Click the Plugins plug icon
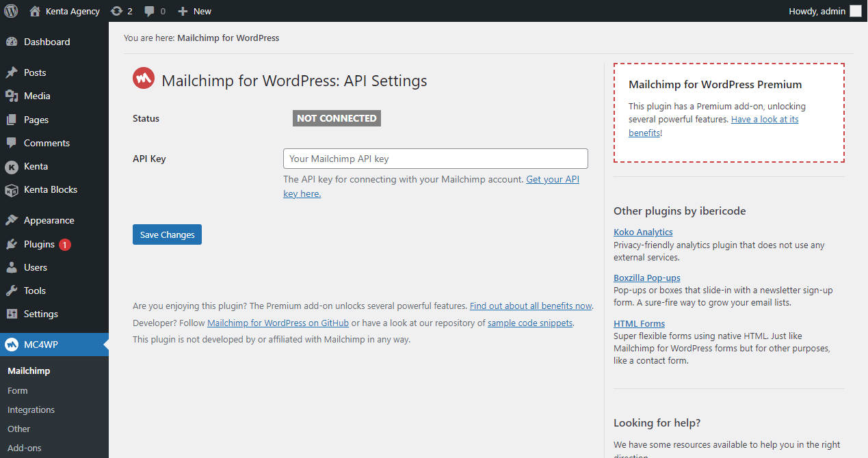Image resolution: width=868 pixels, height=458 pixels. (12, 244)
